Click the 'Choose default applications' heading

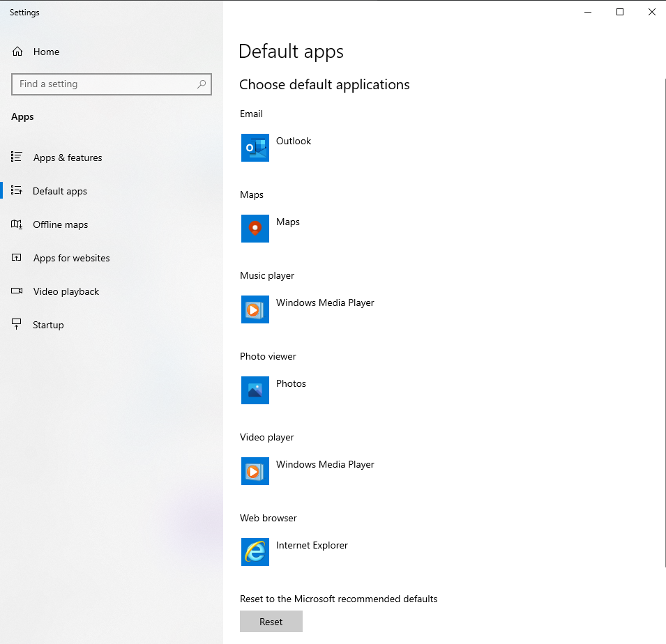324,84
